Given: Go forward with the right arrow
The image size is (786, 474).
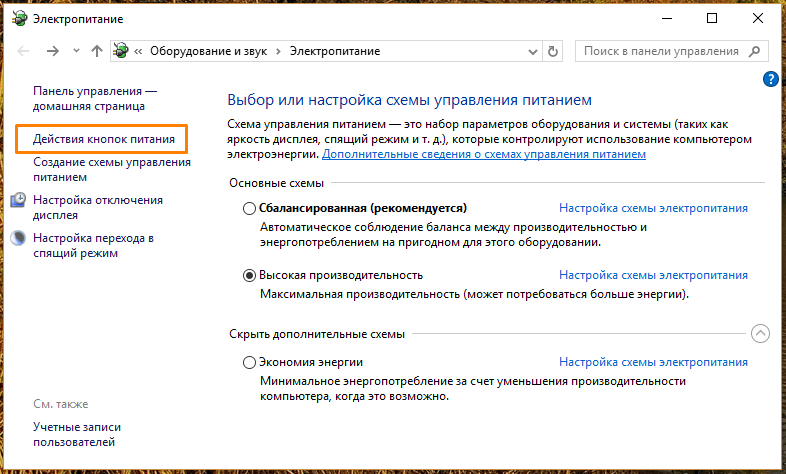Looking at the screenshot, I should tap(52, 51).
